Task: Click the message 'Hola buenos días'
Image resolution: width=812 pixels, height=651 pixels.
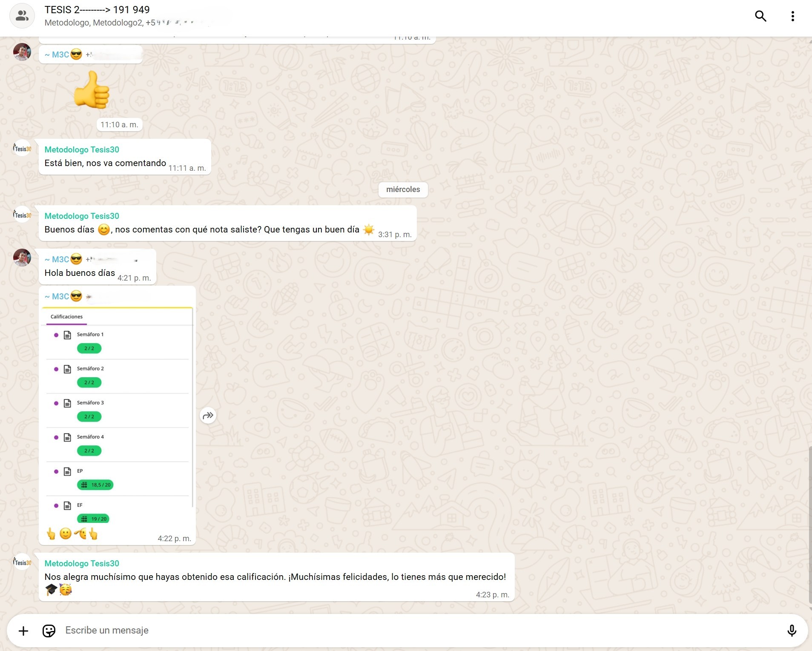Action: tap(80, 273)
